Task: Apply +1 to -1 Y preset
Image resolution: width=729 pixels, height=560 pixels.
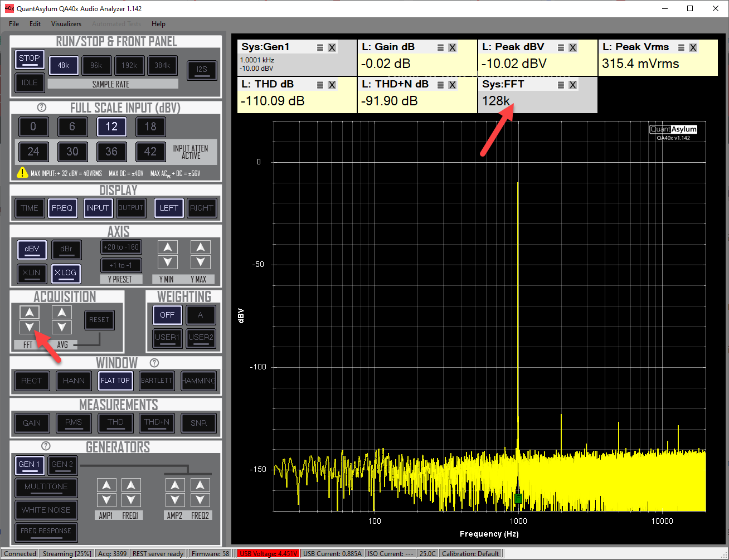Action: click(x=121, y=265)
